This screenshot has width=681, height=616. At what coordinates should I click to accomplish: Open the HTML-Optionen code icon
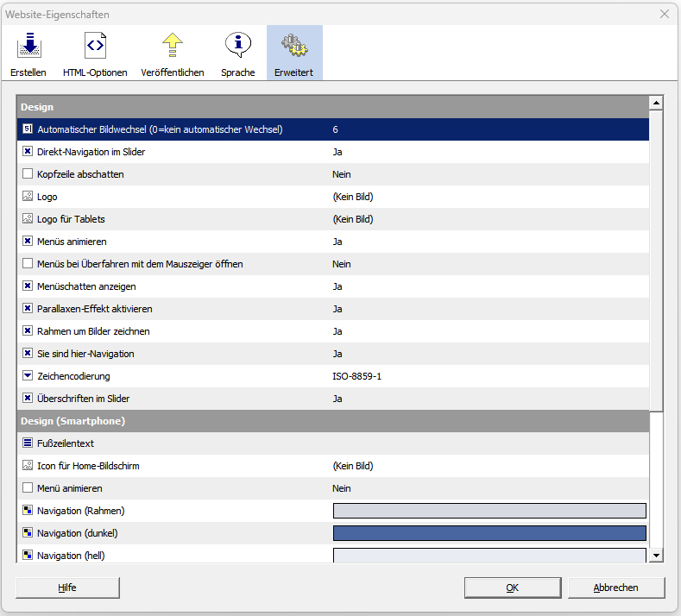(x=95, y=45)
